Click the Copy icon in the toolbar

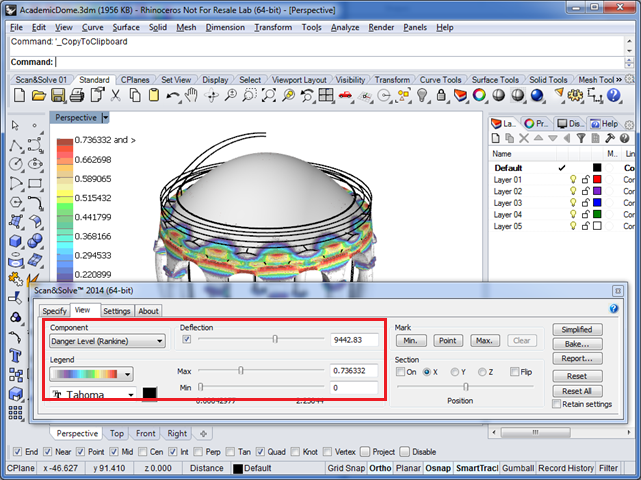[x=135, y=96]
